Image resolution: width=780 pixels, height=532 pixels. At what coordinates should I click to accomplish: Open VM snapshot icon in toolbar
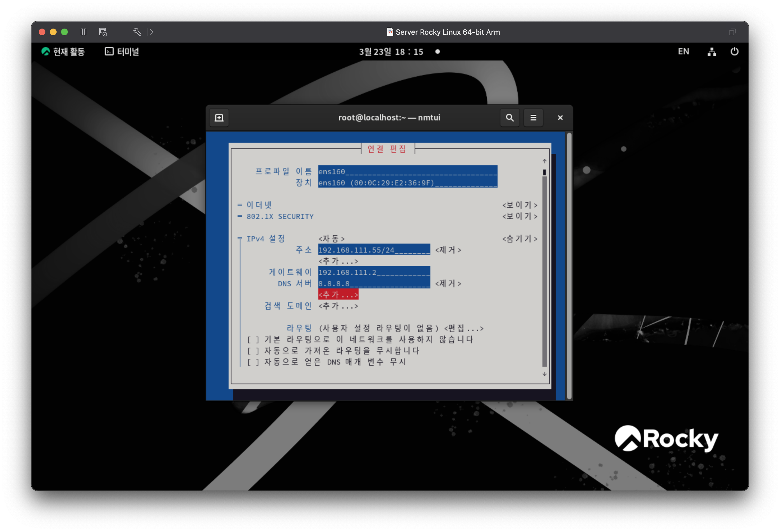click(103, 32)
